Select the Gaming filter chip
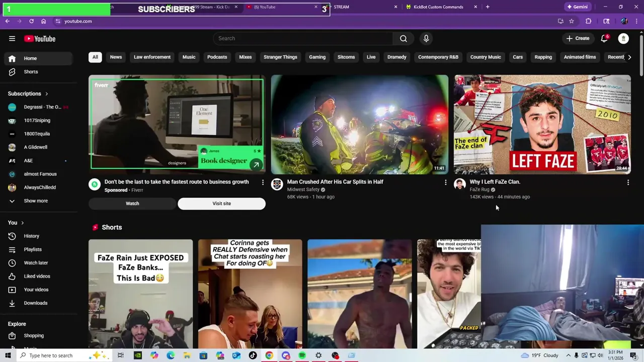The height and width of the screenshot is (362, 644). point(317,57)
